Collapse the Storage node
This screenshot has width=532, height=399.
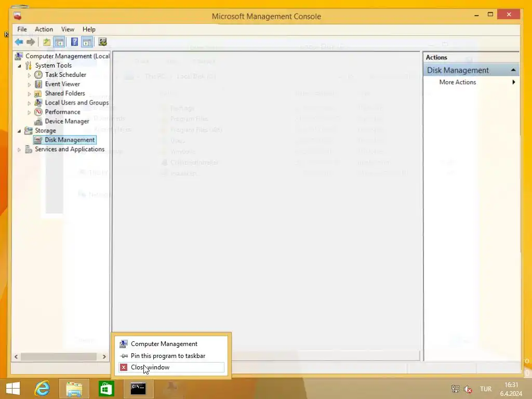pos(19,131)
